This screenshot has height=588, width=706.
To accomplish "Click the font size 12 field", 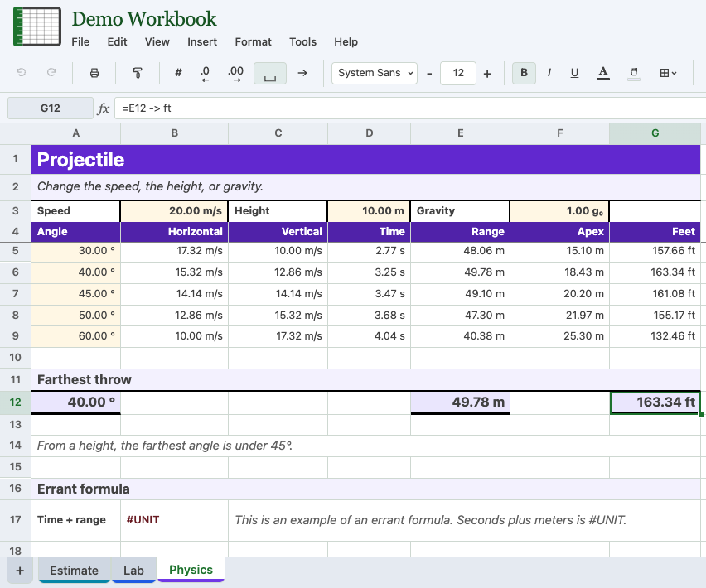I will (458, 73).
